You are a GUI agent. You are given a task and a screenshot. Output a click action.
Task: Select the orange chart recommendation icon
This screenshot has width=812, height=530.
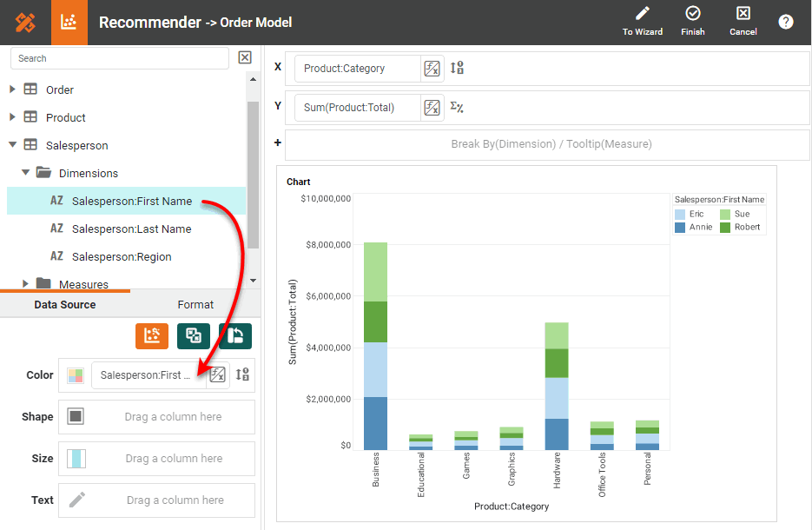(152, 335)
